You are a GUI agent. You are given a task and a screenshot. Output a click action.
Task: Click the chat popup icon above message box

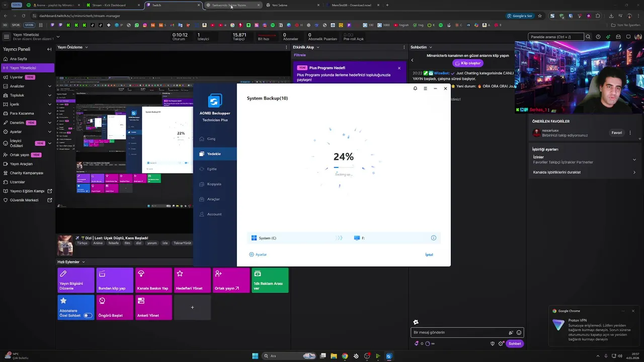[416, 322]
